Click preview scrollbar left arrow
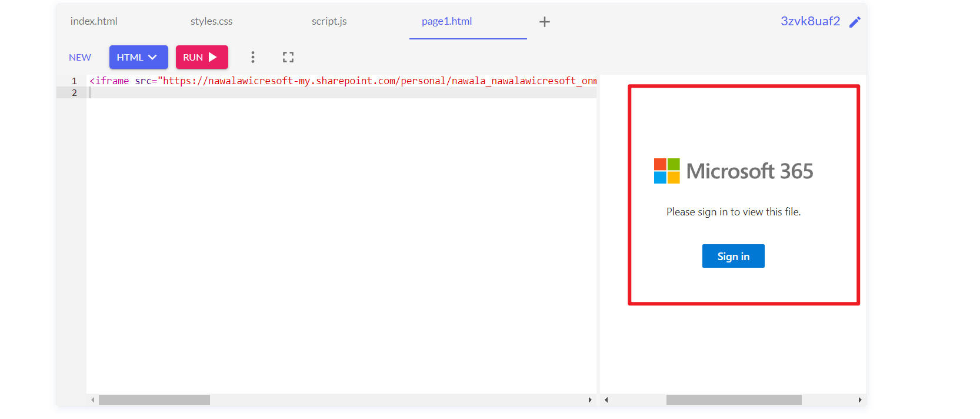Screen dimensions: 980x419 click(x=606, y=400)
